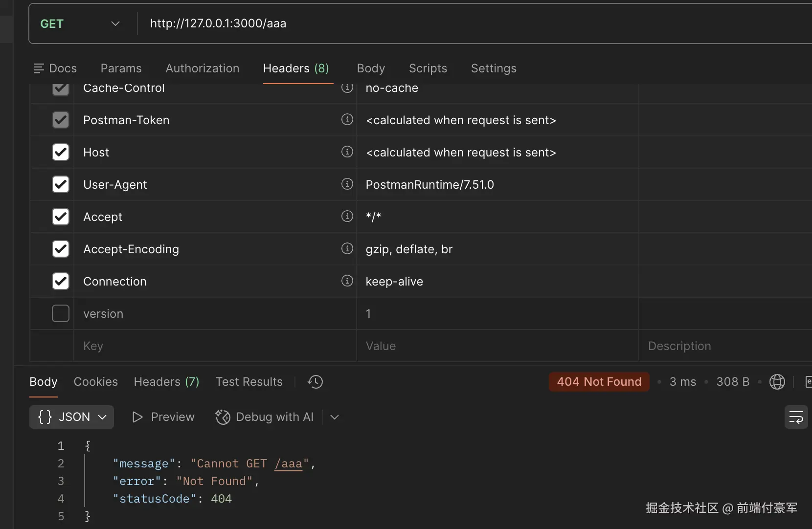This screenshot has height=529, width=812.
Task: Enable the version header checkbox
Action: tap(61, 313)
